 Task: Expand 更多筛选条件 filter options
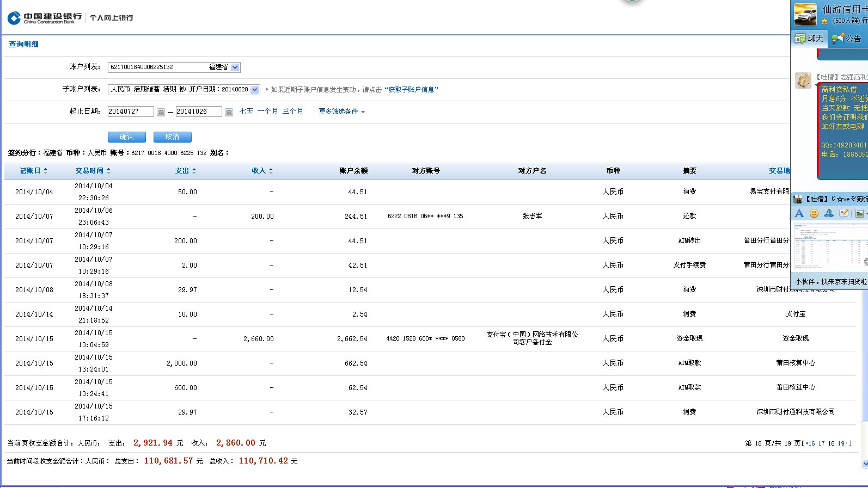(x=341, y=112)
